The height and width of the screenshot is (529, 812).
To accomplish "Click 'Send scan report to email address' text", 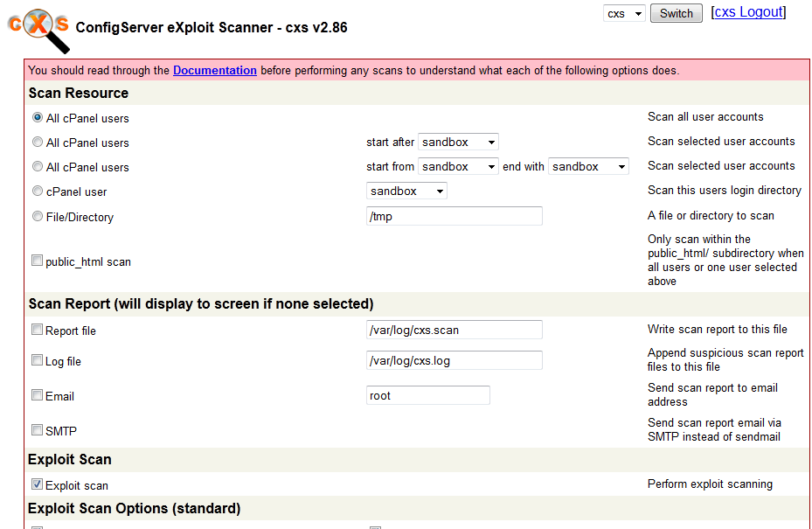I will (712, 395).
